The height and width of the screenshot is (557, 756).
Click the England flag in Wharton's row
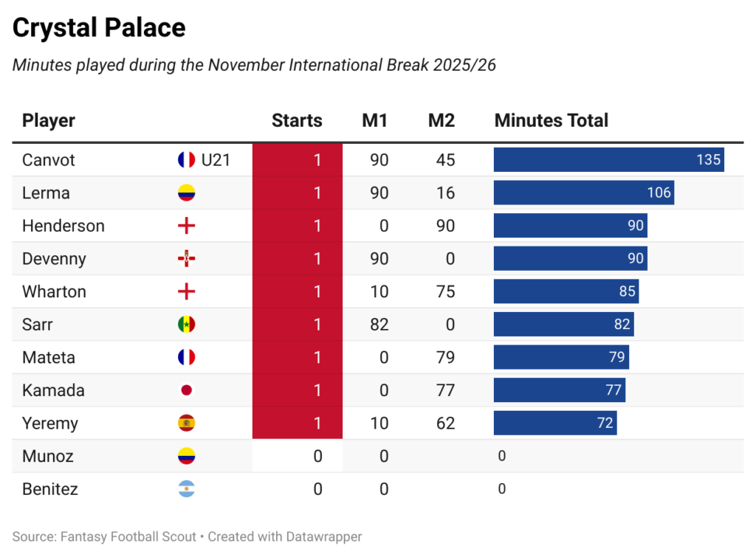pos(186,292)
